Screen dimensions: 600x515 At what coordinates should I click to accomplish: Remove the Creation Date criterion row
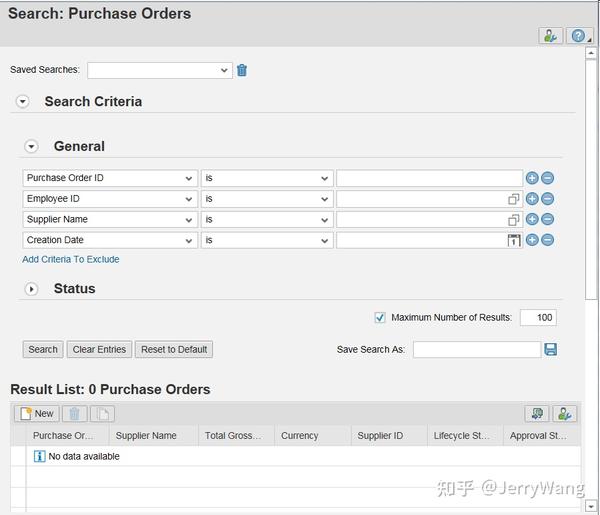(548, 240)
